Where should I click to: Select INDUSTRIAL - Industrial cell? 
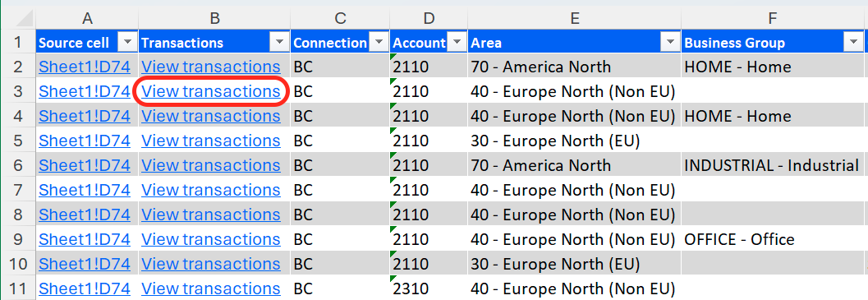772,165
